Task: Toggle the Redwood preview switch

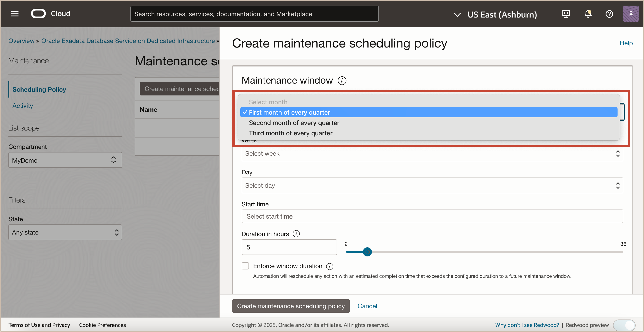Action: (x=624, y=325)
